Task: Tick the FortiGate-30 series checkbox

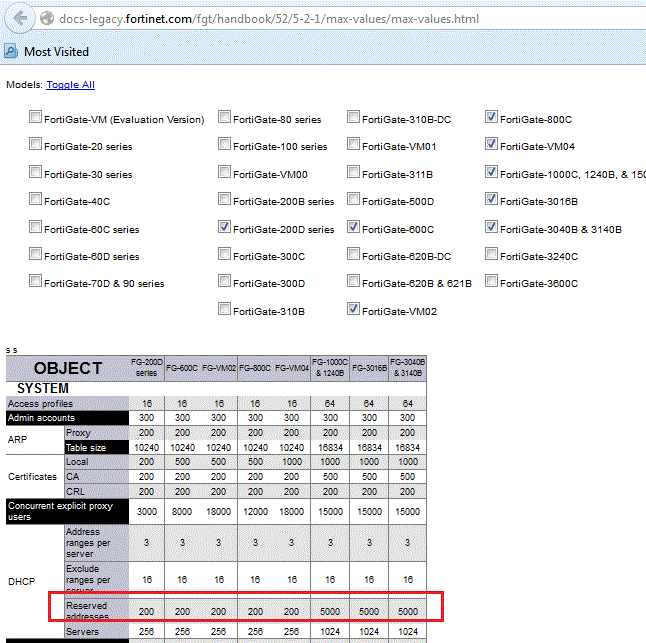Action: pyautogui.click(x=35, y=172)
